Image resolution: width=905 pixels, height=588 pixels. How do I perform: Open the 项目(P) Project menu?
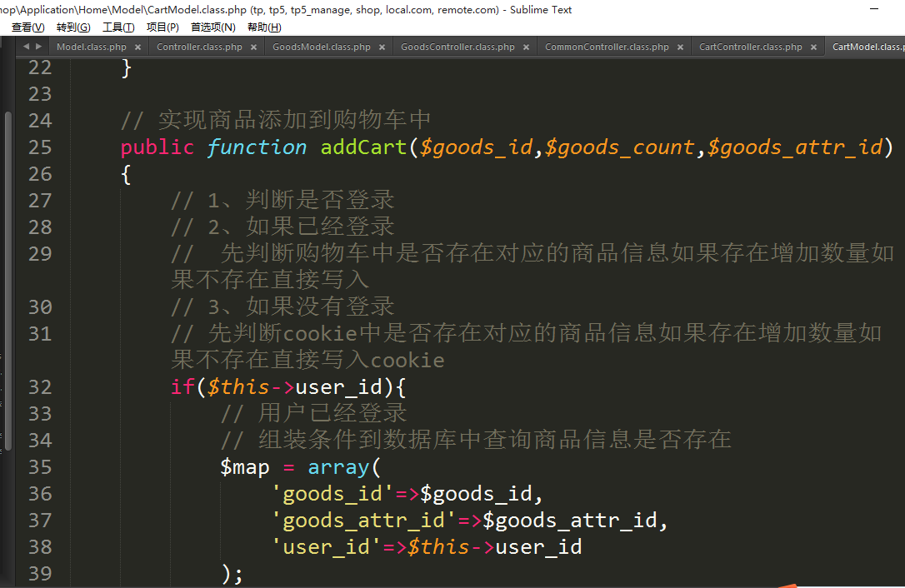click(162, 27)
